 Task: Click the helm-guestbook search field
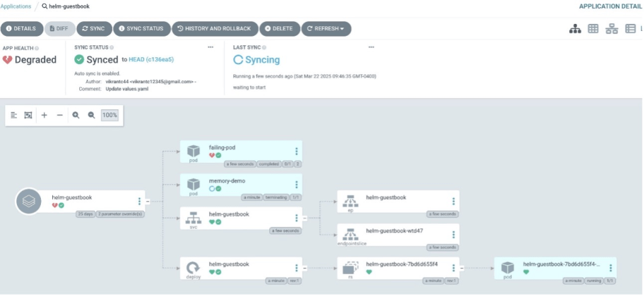[68, 6]
